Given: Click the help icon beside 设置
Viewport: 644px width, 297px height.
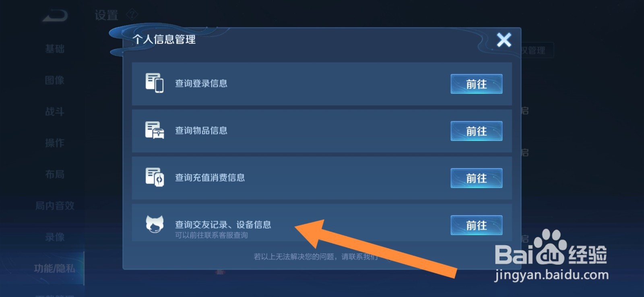Looking at the screenshot, I should pyautogui.click(x=132, y=15).
